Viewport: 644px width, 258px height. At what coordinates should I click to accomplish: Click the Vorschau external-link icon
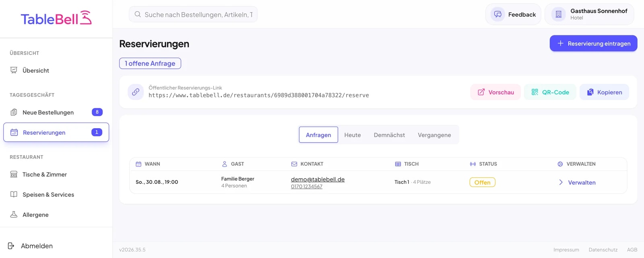tap(481, 92)
